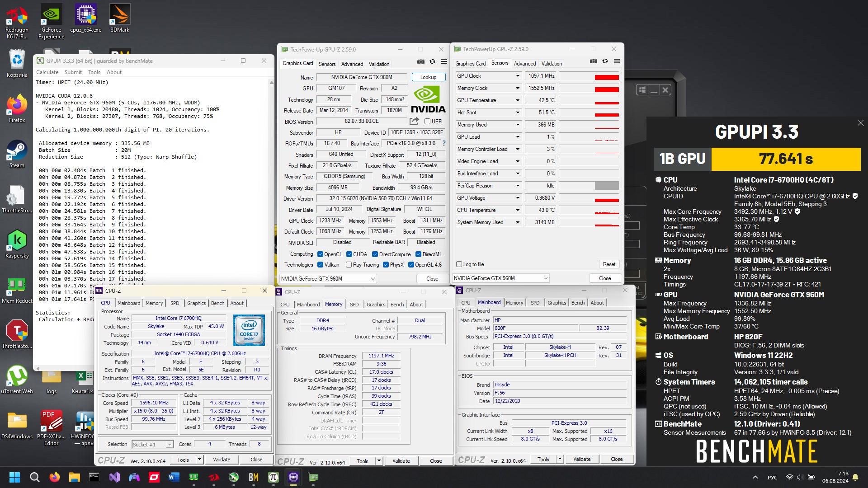Viewport: 868px width, 488px height.
Task: Click GPU Voltage red sensor graph
Action: click(x=589, y=198)
